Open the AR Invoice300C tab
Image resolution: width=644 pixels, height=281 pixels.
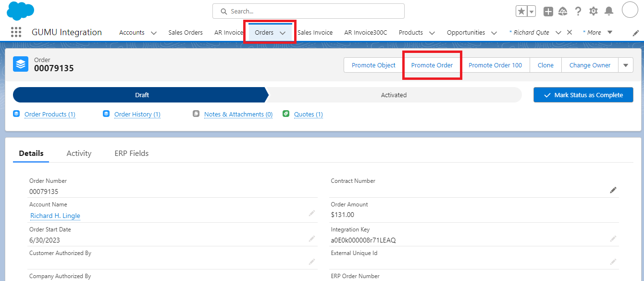(366, 33)
